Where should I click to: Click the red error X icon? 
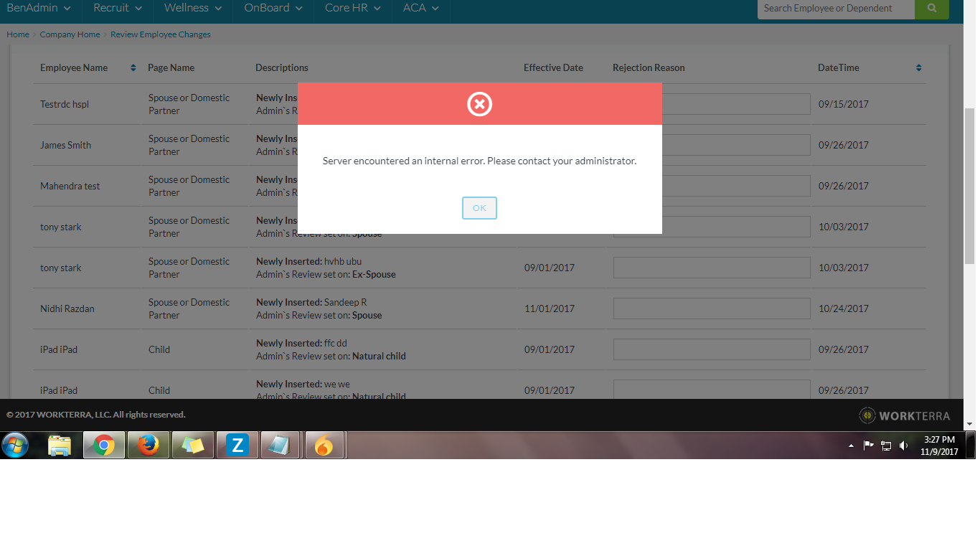pyautogui.click(x=479, y=104)
